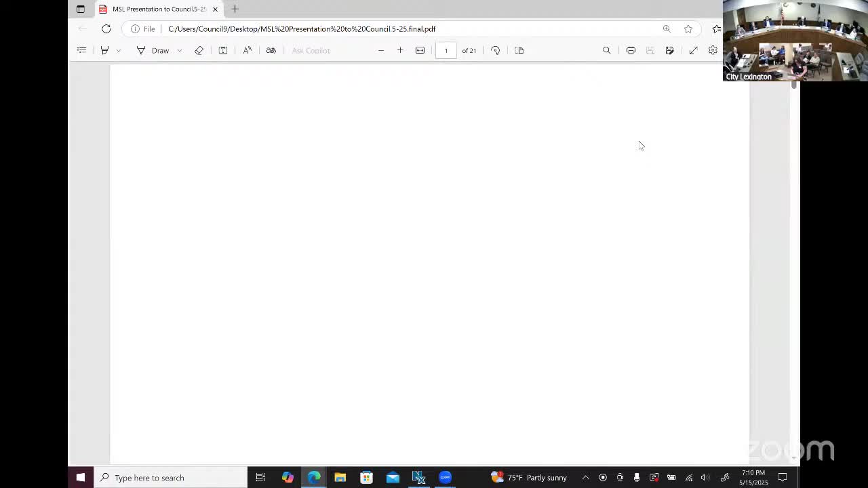868x488 pixels.
Task: Open the browser zoom indicator in address bar
Action: click(x=667, y=28)
